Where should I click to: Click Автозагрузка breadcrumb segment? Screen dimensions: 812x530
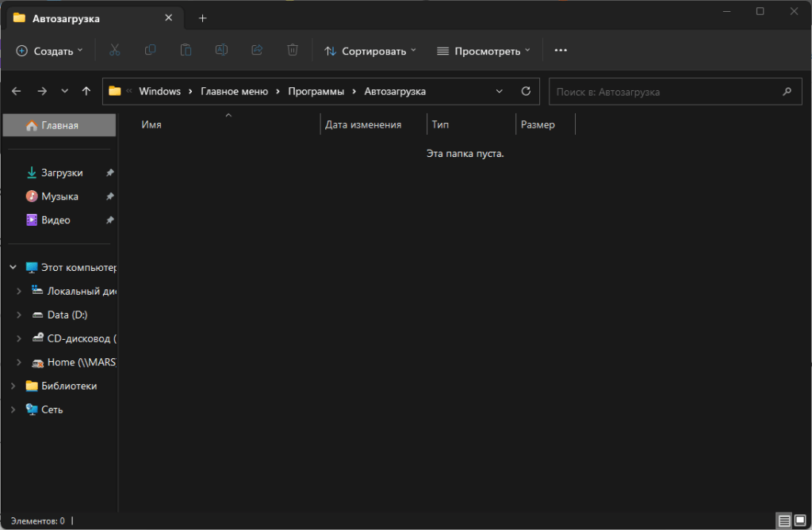click(395, 92)
